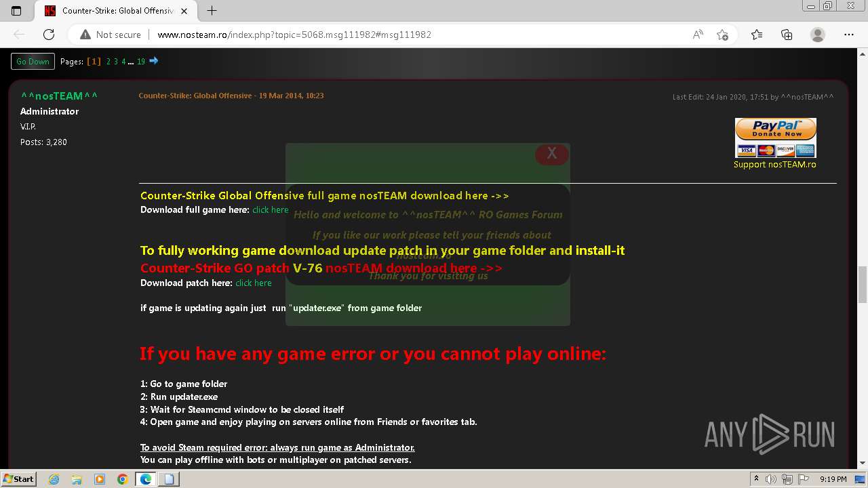Open browser Collections
This screenshot has width=868, height=488.
pos(787,35)
